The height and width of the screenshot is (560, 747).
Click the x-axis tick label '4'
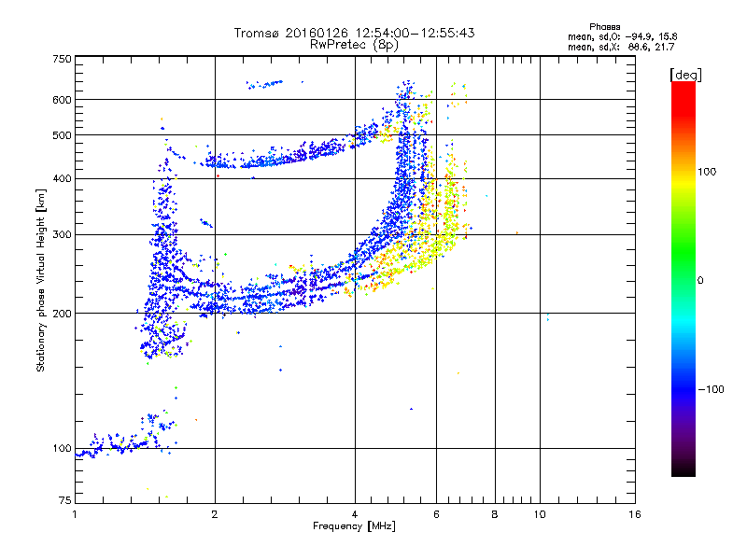[355, 514]
